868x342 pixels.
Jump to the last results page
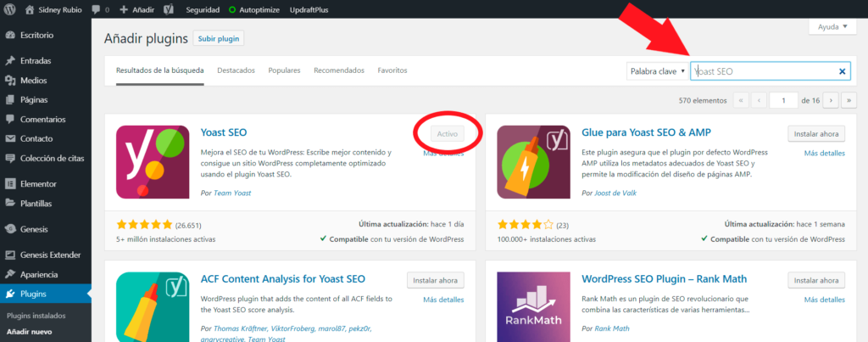[x=849, y=100]
